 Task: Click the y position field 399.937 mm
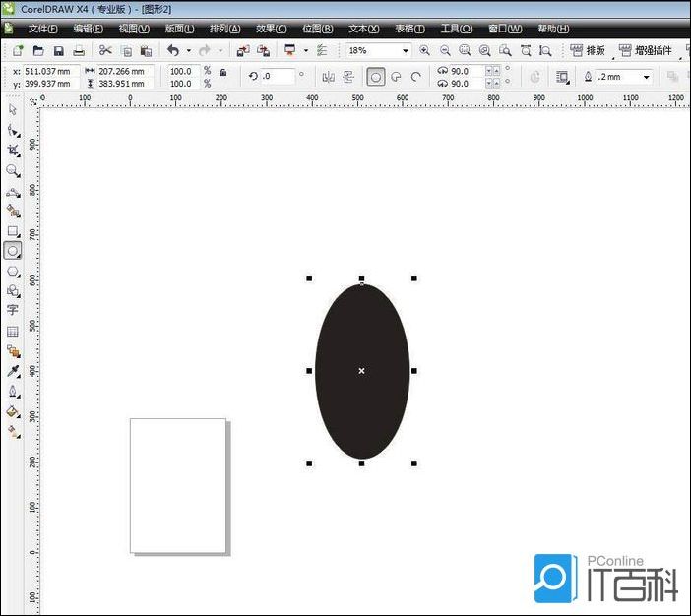point(51,84)
